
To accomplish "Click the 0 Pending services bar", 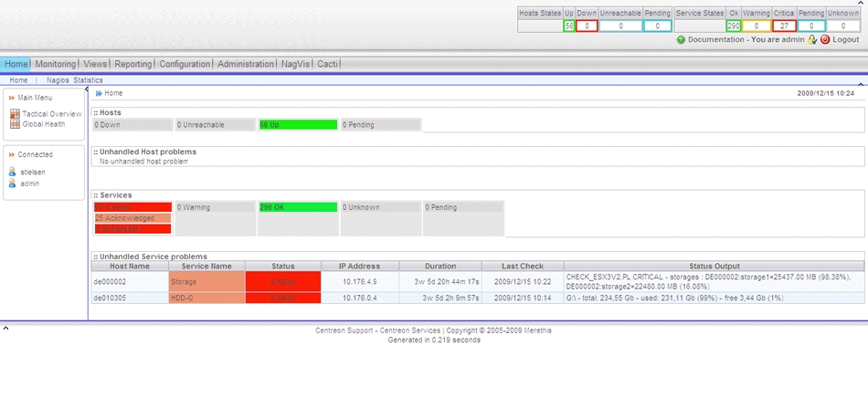I will point(463,207).
